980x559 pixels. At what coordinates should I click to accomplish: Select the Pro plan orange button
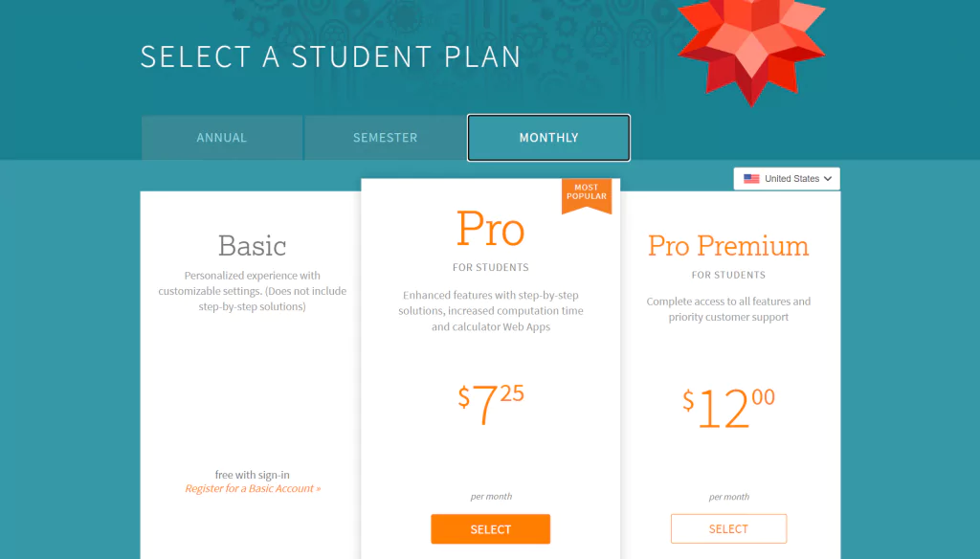pyautogui.click(x=491, y=529)
